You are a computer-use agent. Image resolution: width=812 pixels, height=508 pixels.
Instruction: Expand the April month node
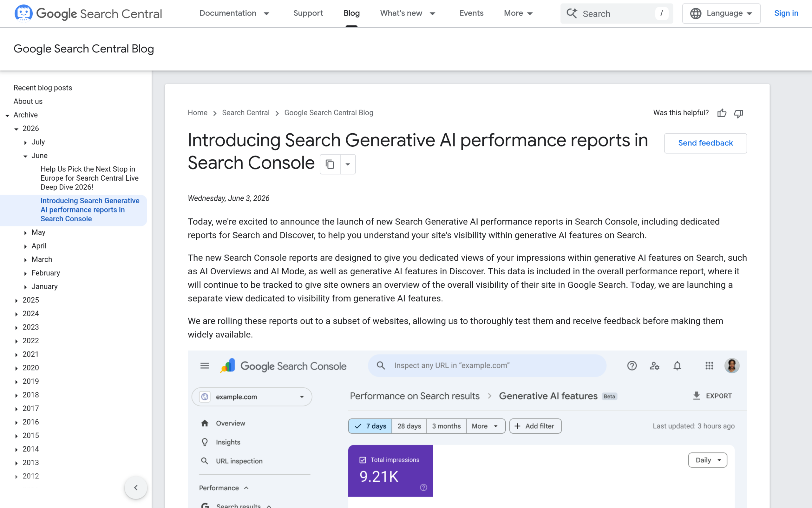click(x=25, y=246)
